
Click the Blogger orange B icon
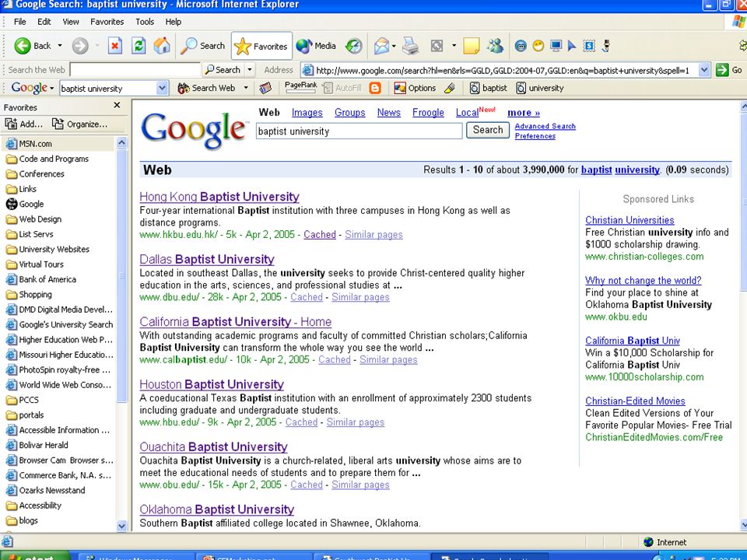coord(375,88)
